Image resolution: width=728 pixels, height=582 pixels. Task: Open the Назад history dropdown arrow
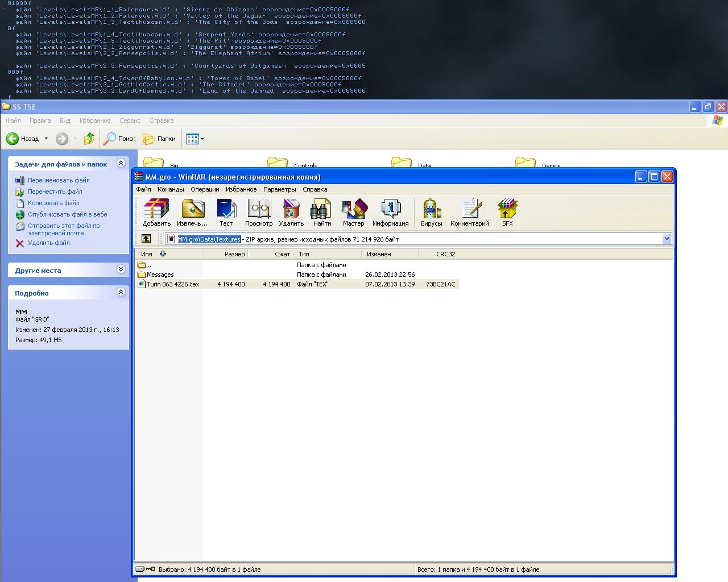click(47, 139)
